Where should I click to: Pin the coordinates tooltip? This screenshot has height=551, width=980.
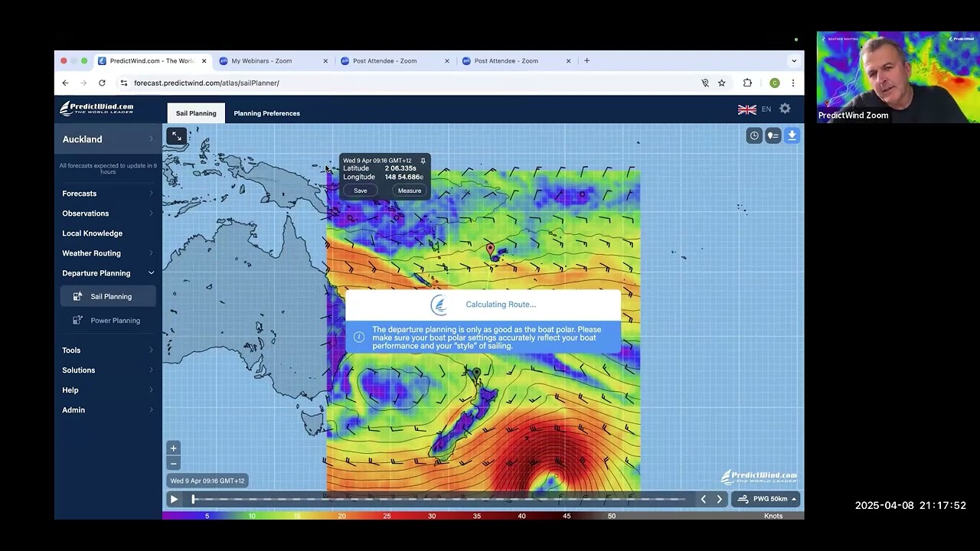(423, 161)
